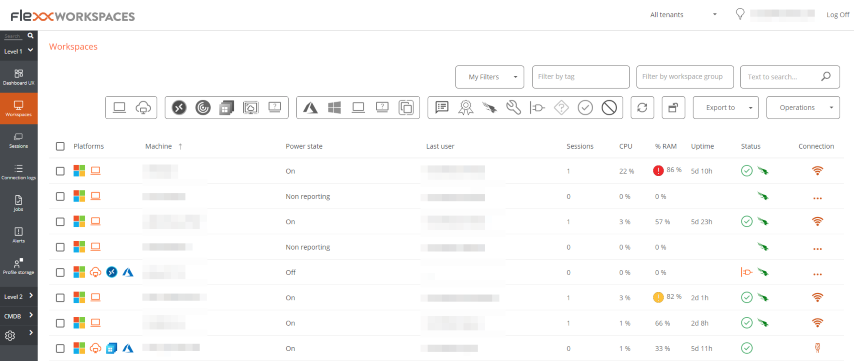Click the Filter by tag field

point(581,77)
